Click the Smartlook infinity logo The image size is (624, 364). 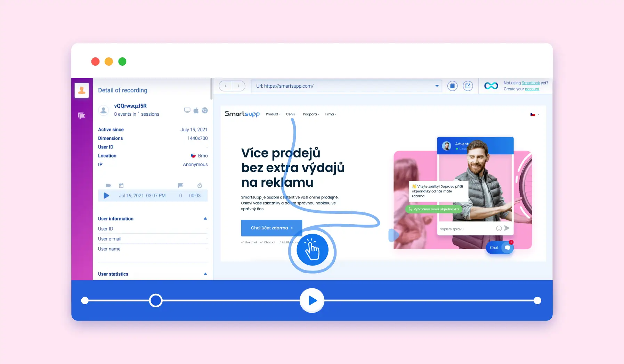pos(491,86)
